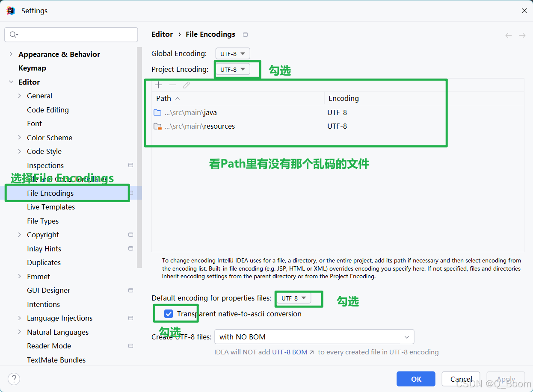Expand the Color Scheme subsection
The width and height of the screenshot is (533, 392).
coord(20,138)
